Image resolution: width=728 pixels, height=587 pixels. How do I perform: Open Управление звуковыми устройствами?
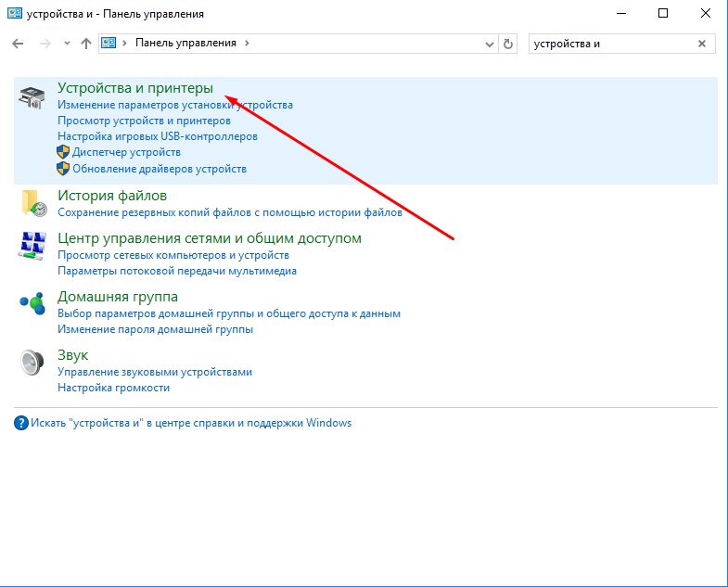[x=155, y=373]
